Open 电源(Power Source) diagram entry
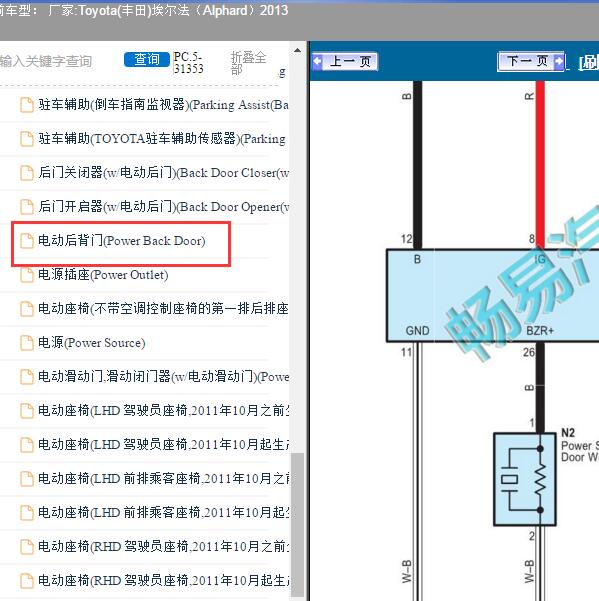Image resolution: width=599 pixels, height=601 pixels. click(92, 343)
